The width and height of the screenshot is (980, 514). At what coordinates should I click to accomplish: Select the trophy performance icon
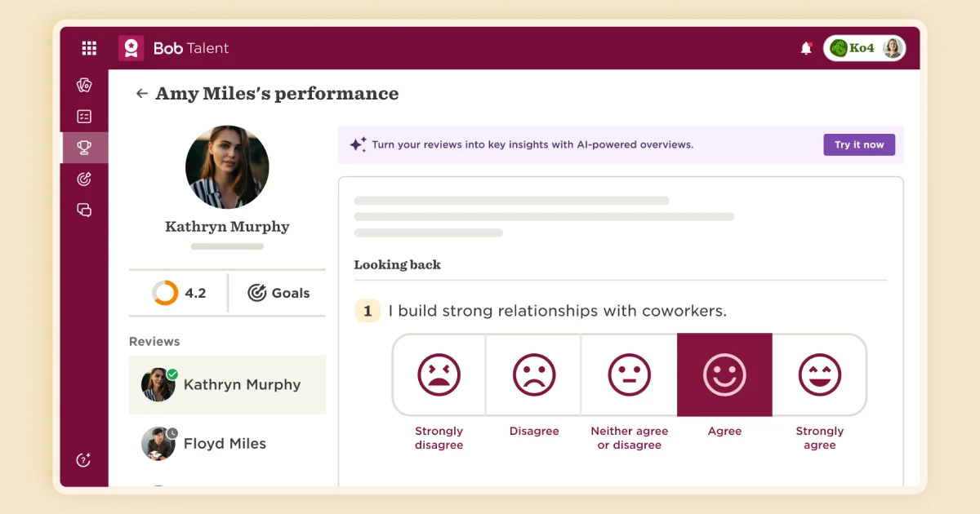coord(84,148)
